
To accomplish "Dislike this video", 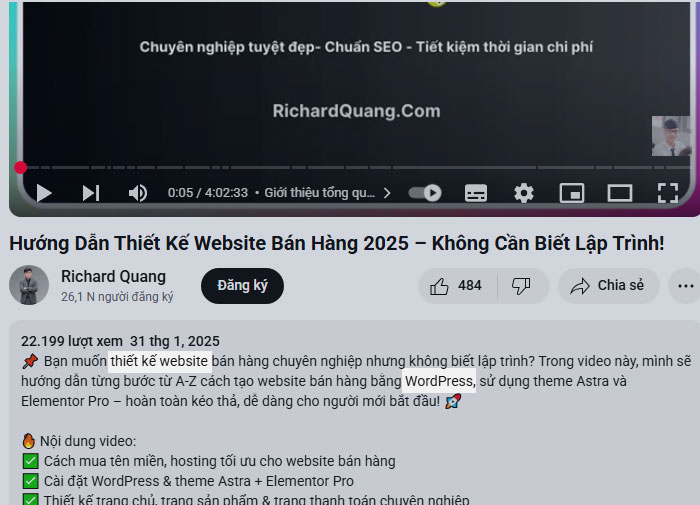I will [x=521, y=286].
